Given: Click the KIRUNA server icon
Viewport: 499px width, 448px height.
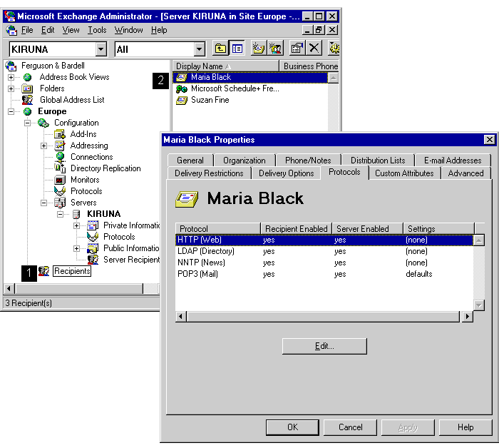Looking at the screenshot, I should point(76,214).
